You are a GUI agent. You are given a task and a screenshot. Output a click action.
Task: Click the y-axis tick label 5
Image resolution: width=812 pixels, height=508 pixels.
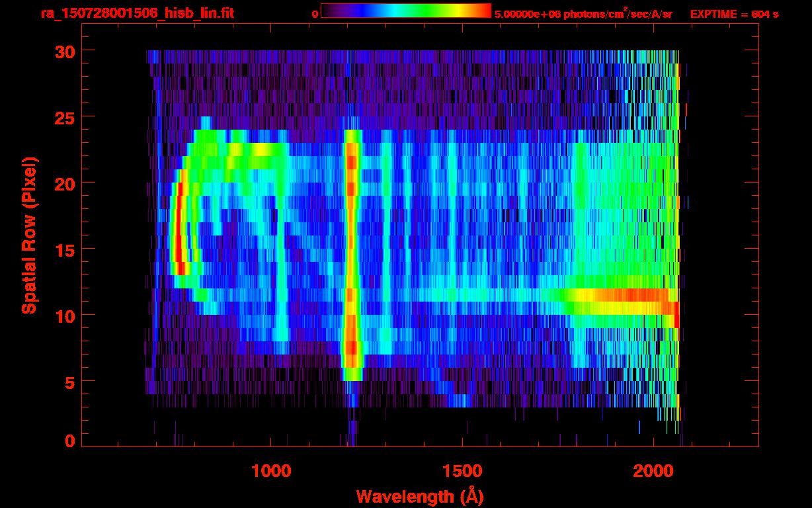70,382
